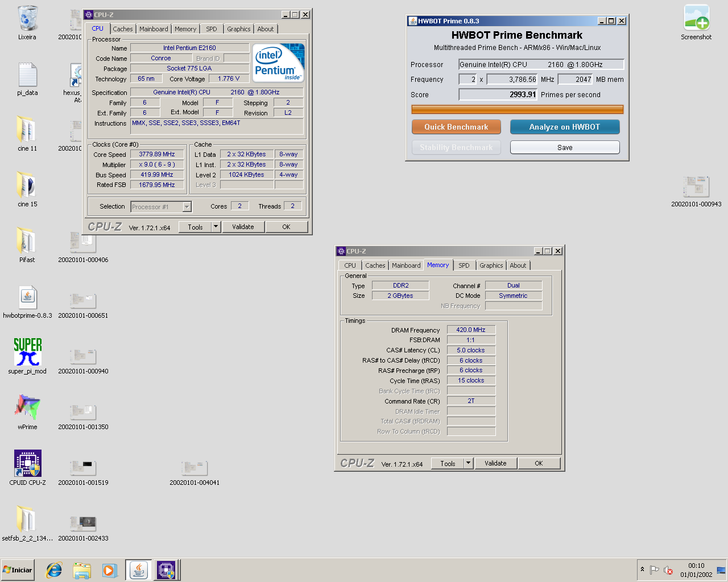Select the About tab in top CPU-Z window
Image resolution: width=728 pixels, height=582 pixels.
tap(265, 29)
